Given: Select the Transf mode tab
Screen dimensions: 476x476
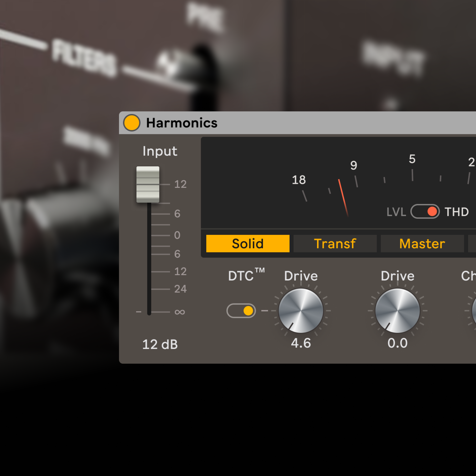Looking at the screenshot, I should click(x=335, y=243).
